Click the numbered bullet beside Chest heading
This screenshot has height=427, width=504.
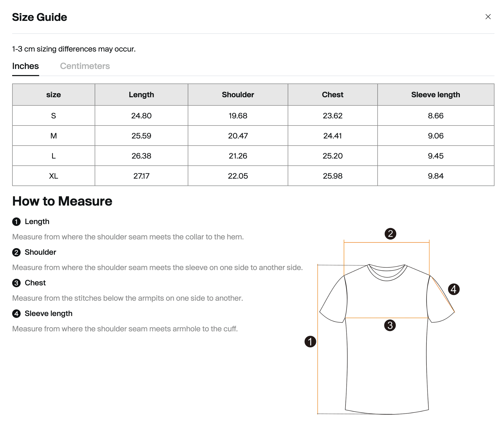(16, 283)
